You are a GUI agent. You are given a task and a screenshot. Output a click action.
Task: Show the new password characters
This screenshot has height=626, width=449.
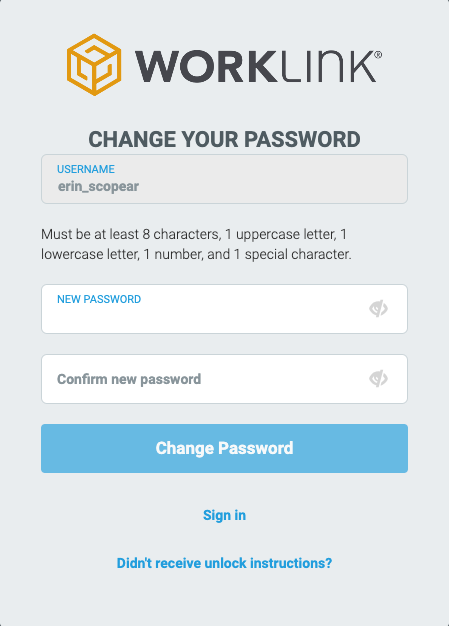tap(378, 309)
